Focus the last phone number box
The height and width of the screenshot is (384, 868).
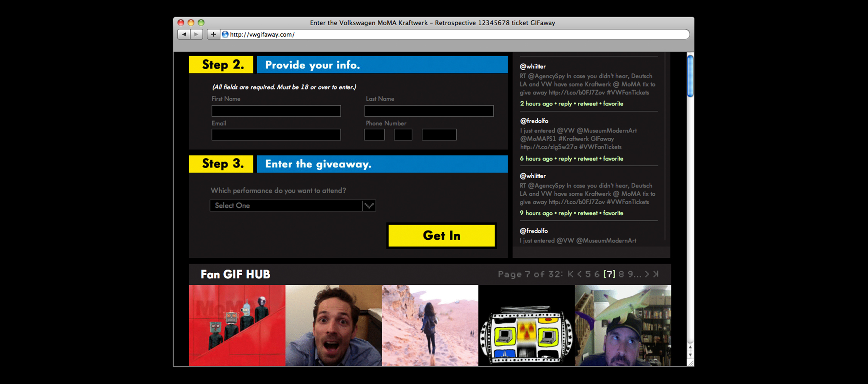[439, 134]
